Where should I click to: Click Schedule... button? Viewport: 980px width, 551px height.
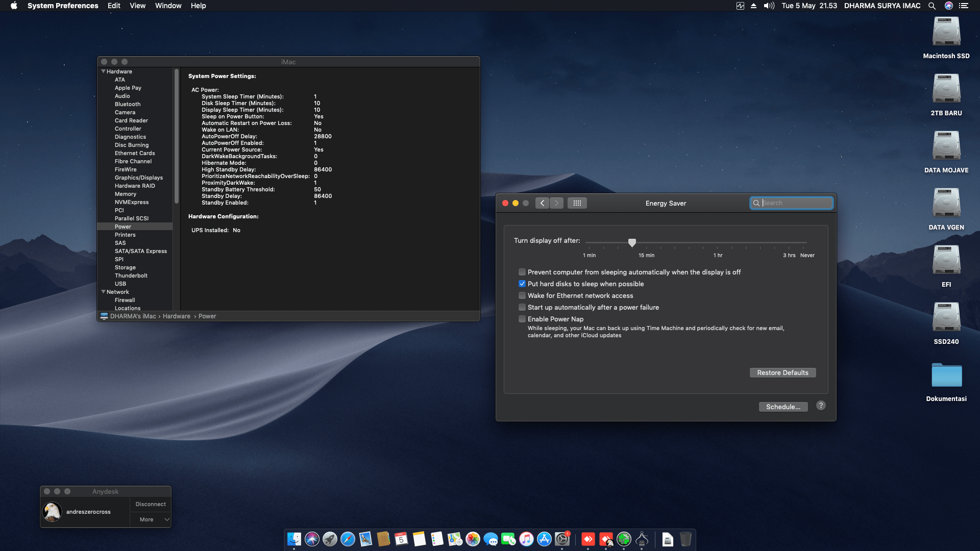(783, 407)
